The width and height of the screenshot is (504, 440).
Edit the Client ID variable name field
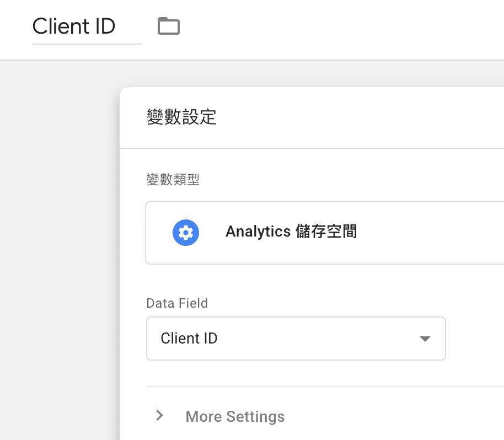(x=87, y=26)
